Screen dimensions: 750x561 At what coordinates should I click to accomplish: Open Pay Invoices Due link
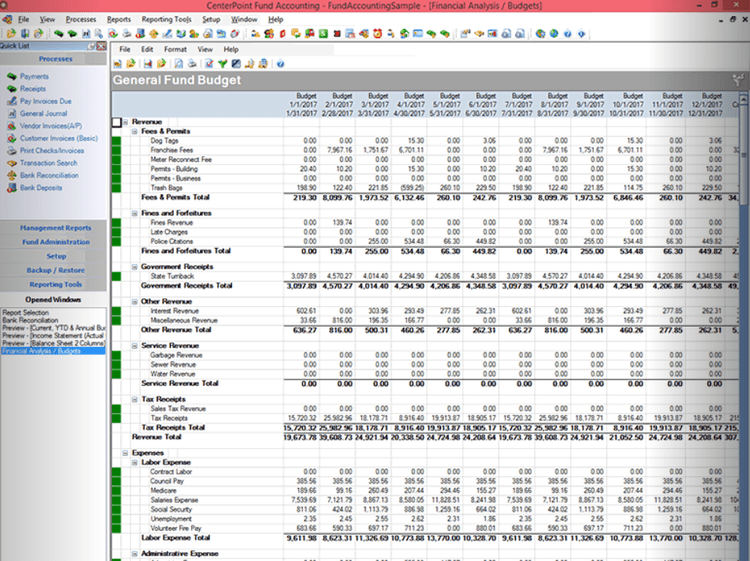pos(45,101)
